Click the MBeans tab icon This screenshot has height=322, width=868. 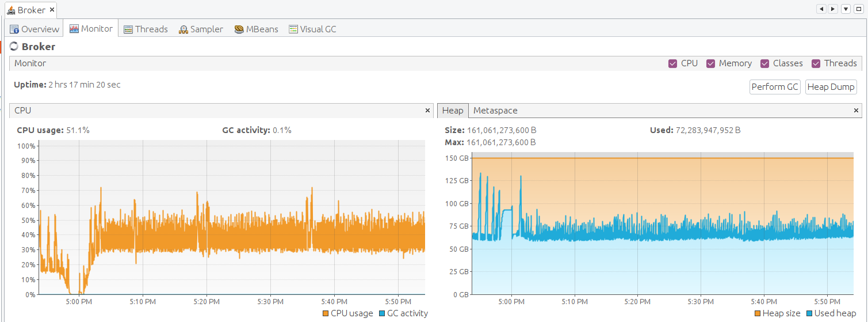click(239, 29)
